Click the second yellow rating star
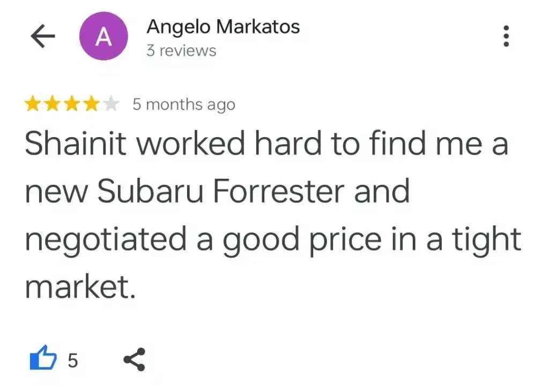The image size is (549, 392). click(x=51, y=104)
